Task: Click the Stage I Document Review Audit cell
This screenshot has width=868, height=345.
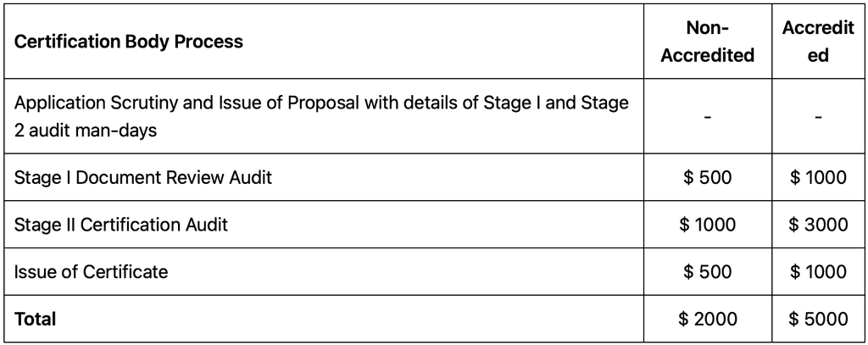Action: pyautogui.click(x=142, y=177)
